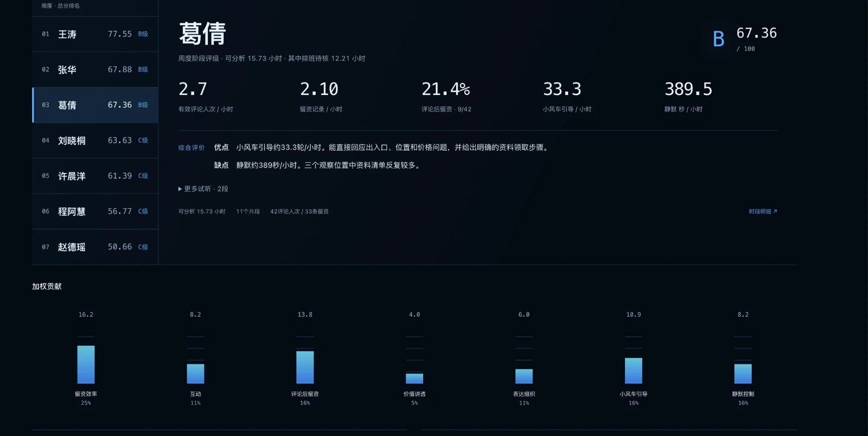Click the 小风车引导 contribution bar
The width and height of the screenshot is (868, 436).
coord(634,370)
